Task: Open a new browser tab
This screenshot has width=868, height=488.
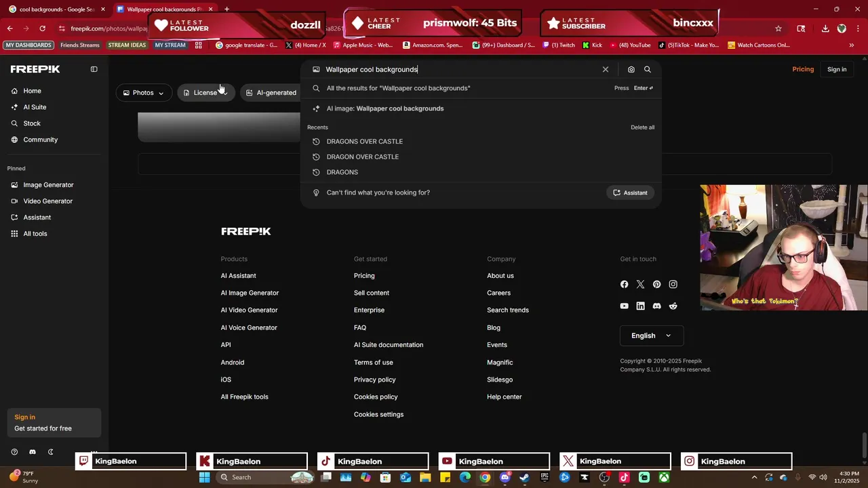Action: tap(226, 9)
